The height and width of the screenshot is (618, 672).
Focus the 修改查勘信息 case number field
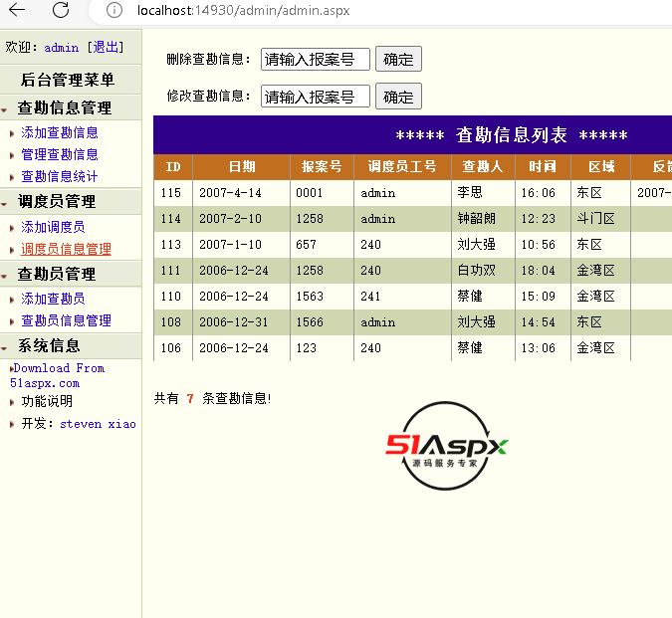[315, 97]
